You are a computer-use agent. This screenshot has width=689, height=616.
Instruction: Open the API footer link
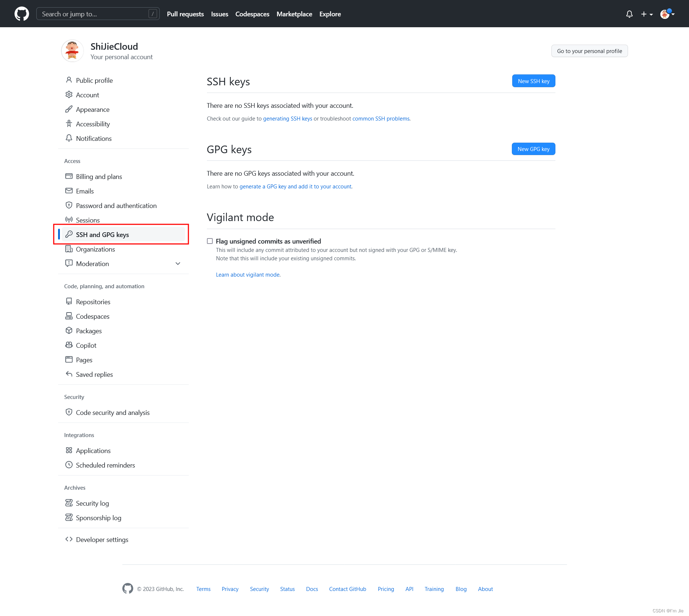pyautogui.click(x=409, y=589)
